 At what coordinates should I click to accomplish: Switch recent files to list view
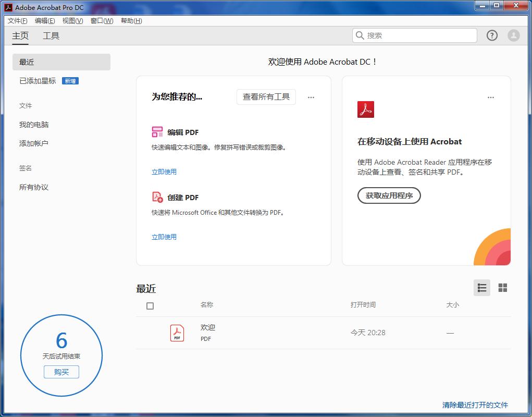click(481, 287)
